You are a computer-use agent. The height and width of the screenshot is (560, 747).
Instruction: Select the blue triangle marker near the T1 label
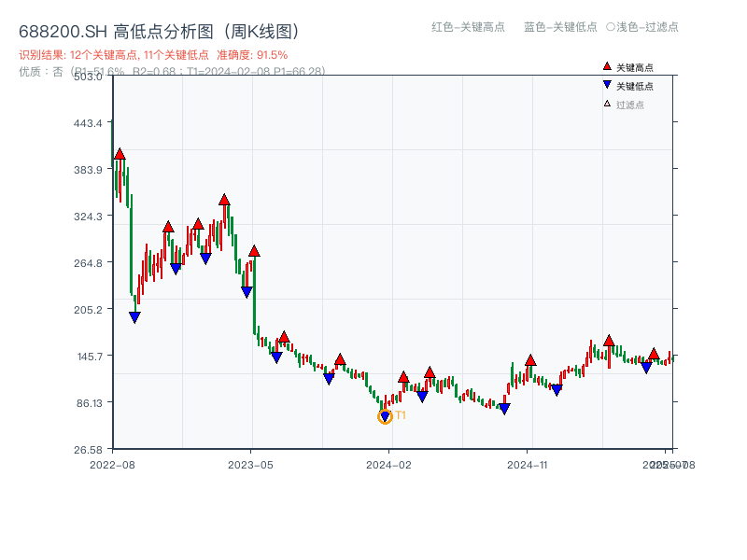384,414
